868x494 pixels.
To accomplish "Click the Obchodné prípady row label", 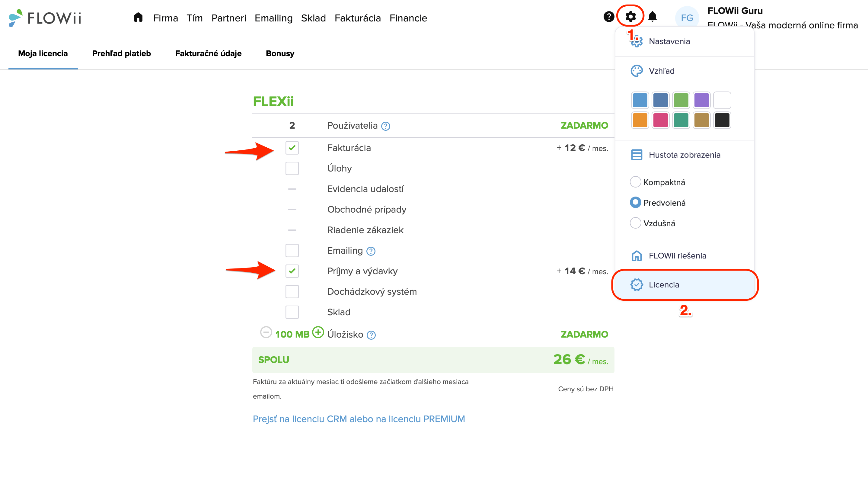I will (367, 210).
